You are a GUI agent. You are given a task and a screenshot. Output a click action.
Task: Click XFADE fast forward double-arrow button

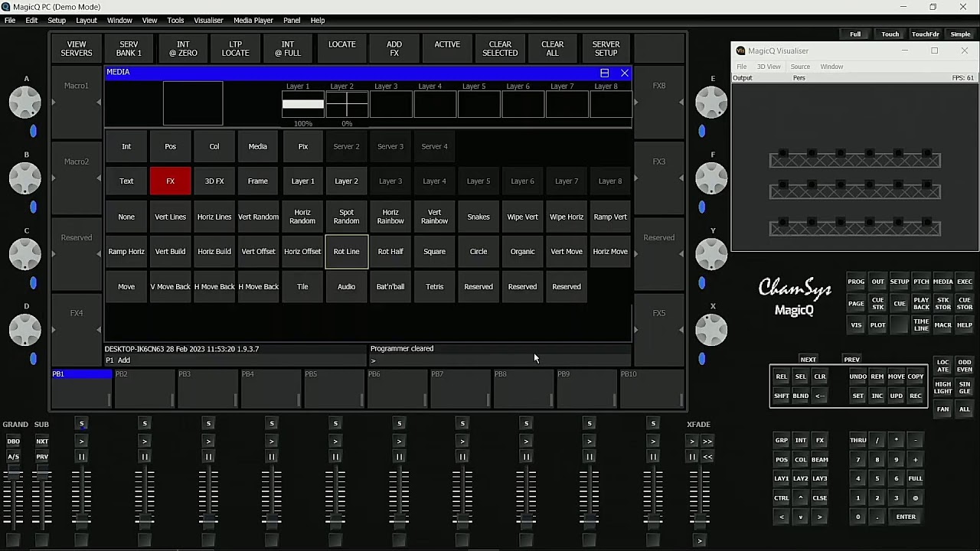pyautogui.click(x=707, y=442)
